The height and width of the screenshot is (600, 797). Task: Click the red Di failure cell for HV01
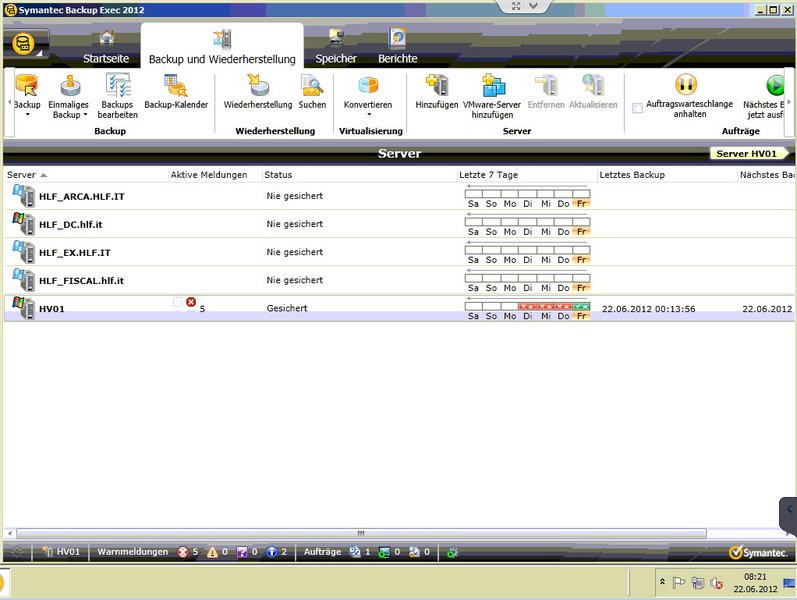tap(528, 307)
